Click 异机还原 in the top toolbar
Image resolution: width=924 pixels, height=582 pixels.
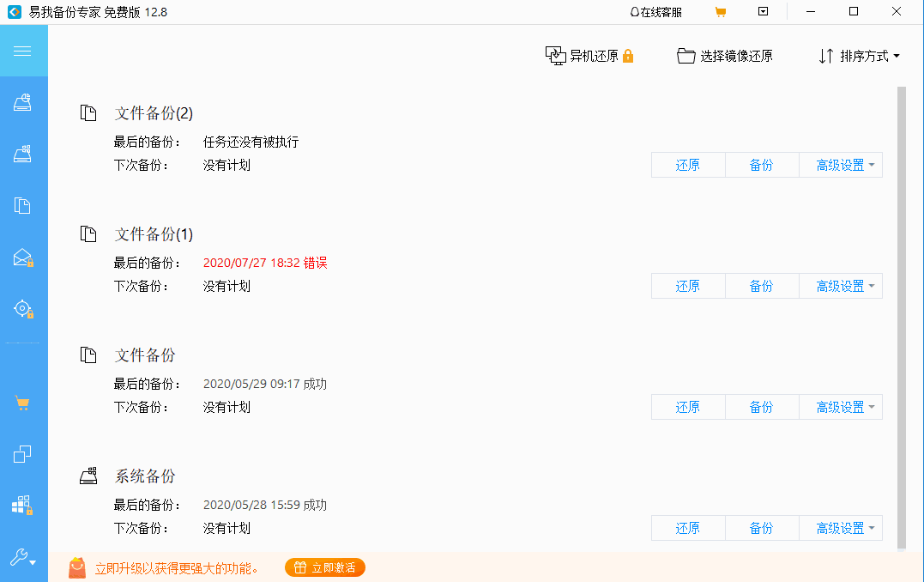(589, 56)
